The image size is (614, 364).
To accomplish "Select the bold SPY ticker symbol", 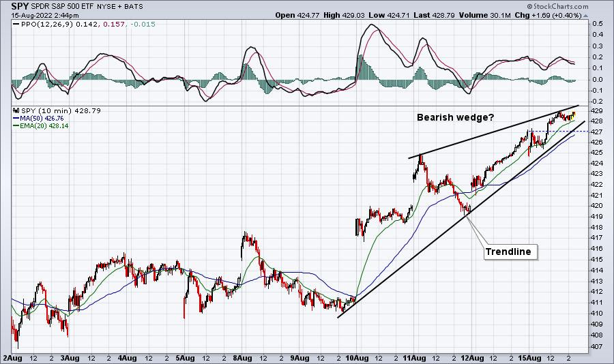I will (20, 6).
